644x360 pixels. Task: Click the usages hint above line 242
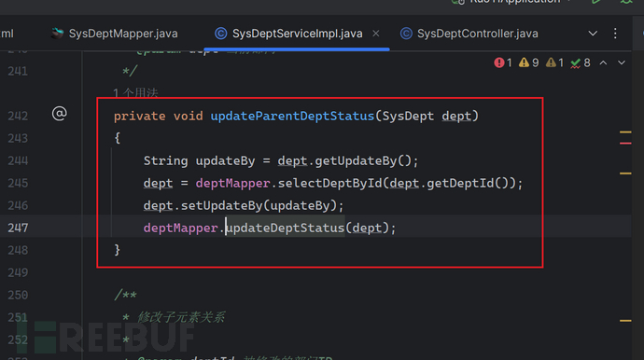click(135, 93)
